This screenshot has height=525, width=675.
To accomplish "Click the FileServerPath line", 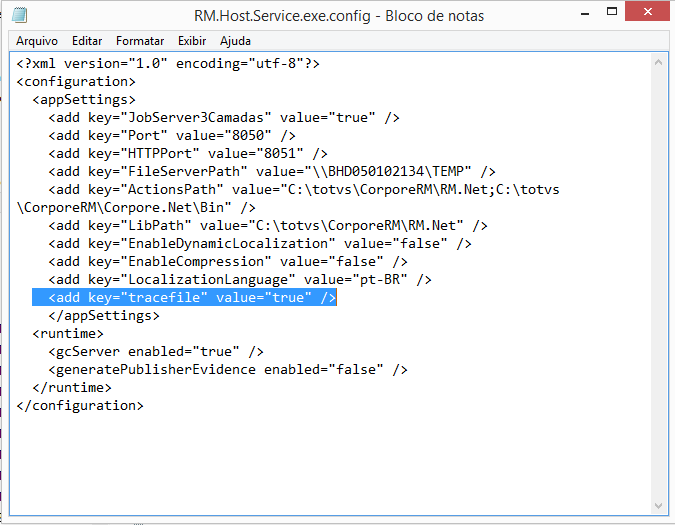I will pyautogui.click(x=272, y=172).
